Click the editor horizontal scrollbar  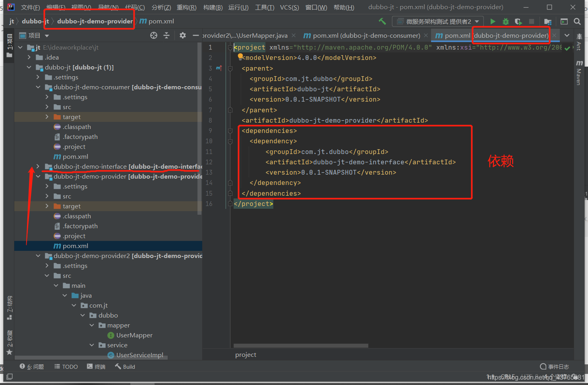301,346
